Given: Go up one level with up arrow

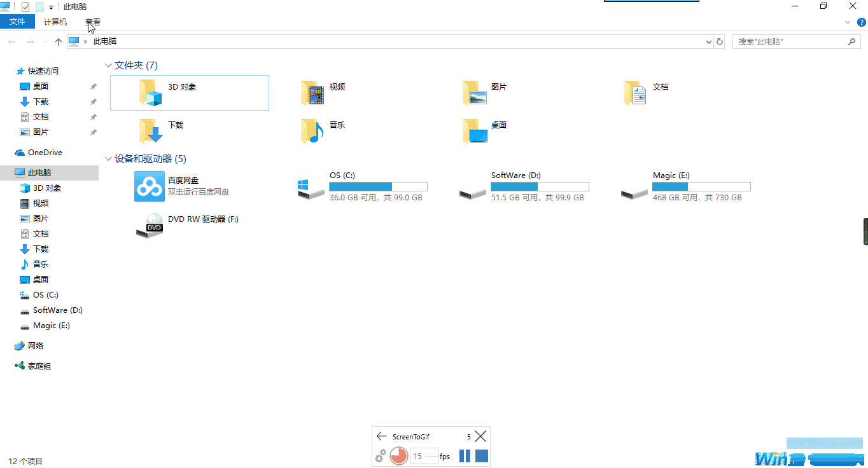Looking at the screenshot, I should pyautogui.click(x=59, y=41).
